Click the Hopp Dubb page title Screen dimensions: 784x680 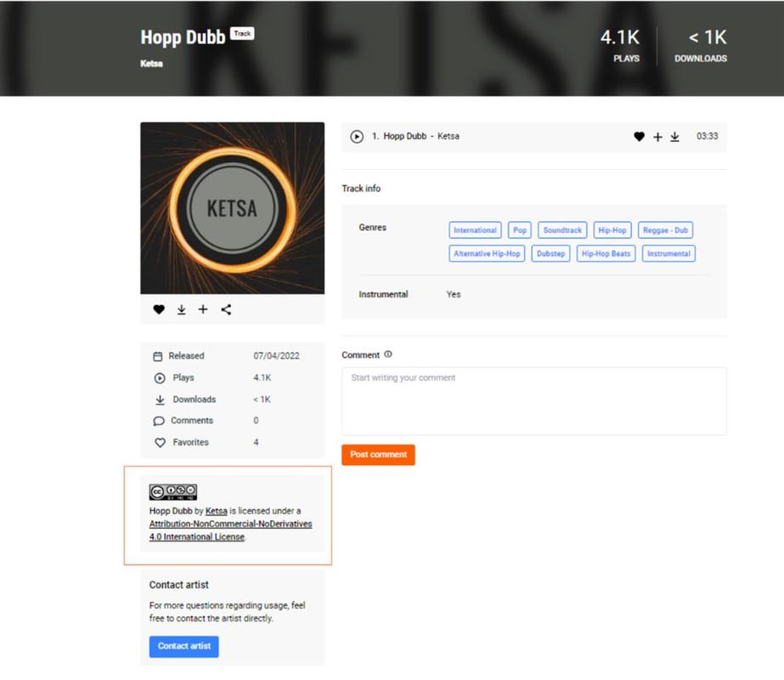(x=183, y=37)
